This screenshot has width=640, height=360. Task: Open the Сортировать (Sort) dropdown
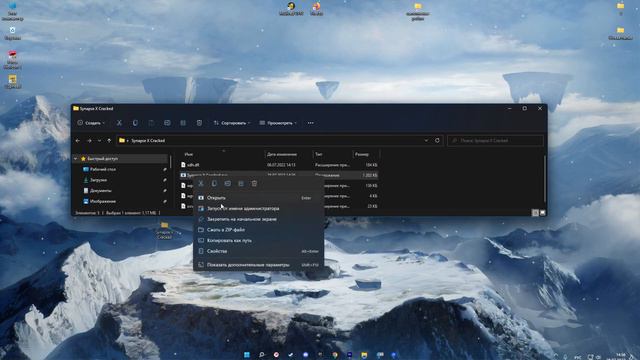tap(232, 123)
